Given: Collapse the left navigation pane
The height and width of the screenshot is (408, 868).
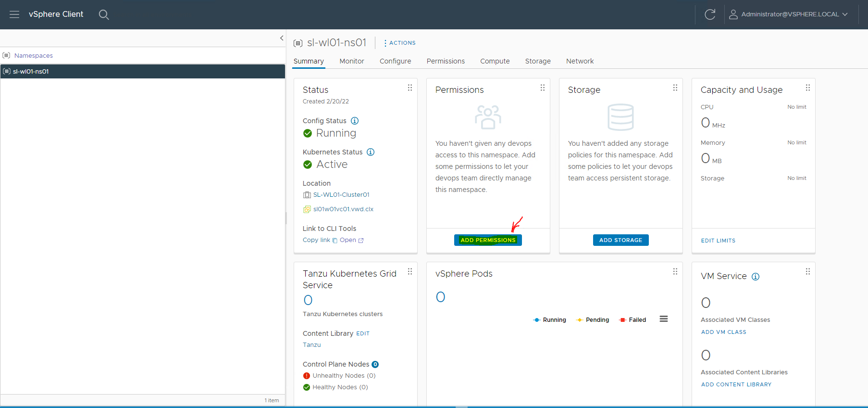Looking at the screenshot, I should coord(282,38).
